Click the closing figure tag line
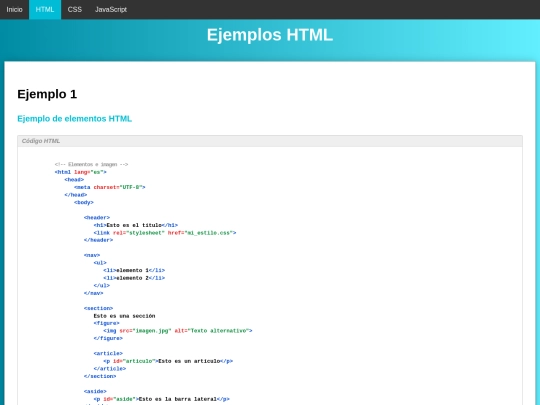 click(108, 338)
